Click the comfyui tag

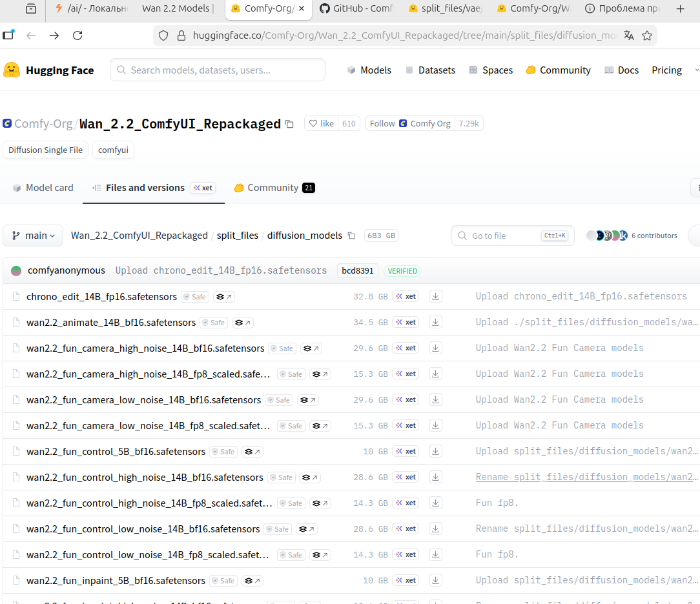click(x=114, y=150)
